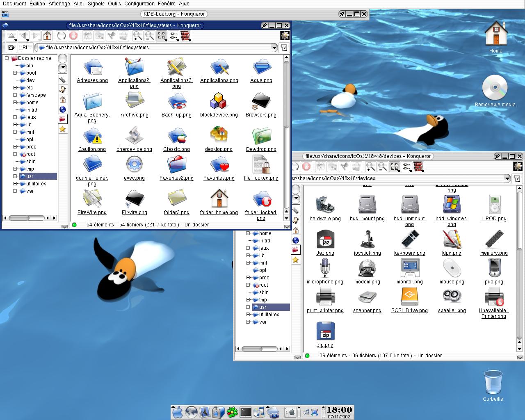Open the music CD icon in the panel
Screen dimensions: 525x420
pyautogui.click(x=259, y=412)
